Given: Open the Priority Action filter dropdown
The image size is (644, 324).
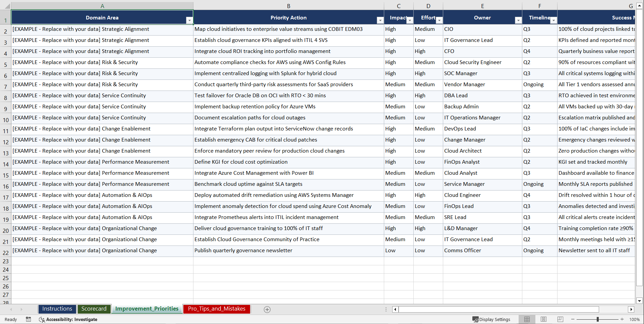Looking at the screenshot, I should [380, 20].
